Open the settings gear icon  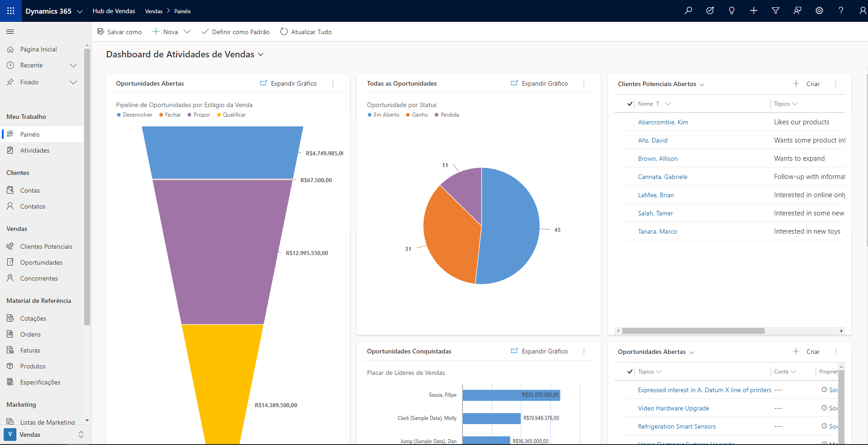(x=819, y=10)
